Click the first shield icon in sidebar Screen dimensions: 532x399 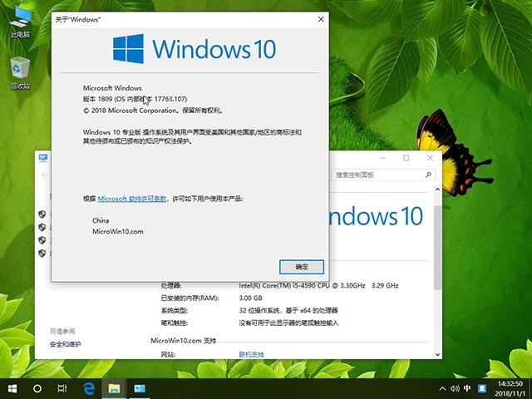click(42, 214)
